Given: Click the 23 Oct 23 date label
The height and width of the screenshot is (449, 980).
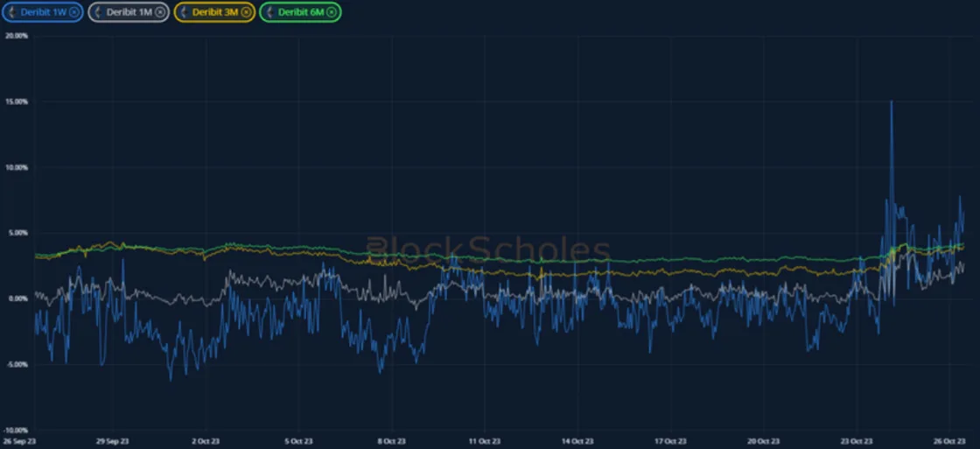Looking at the screenshot, I should 857,441.
